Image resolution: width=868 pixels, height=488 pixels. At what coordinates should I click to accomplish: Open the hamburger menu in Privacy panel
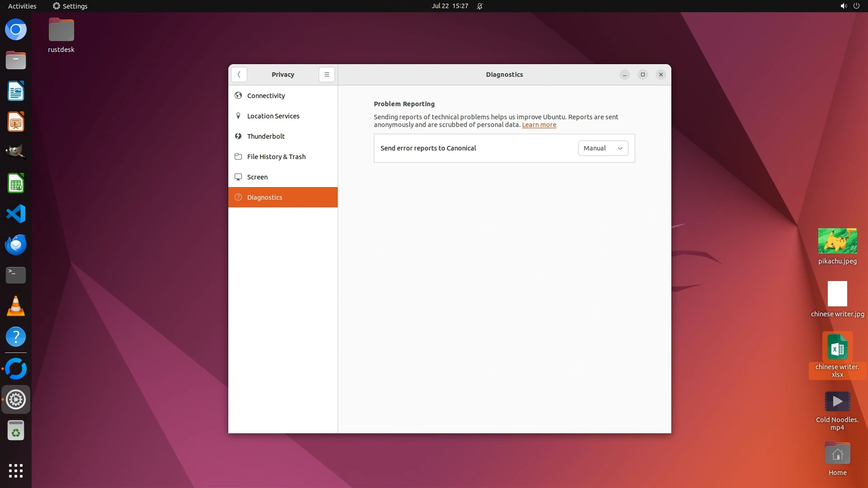[326, 75]
